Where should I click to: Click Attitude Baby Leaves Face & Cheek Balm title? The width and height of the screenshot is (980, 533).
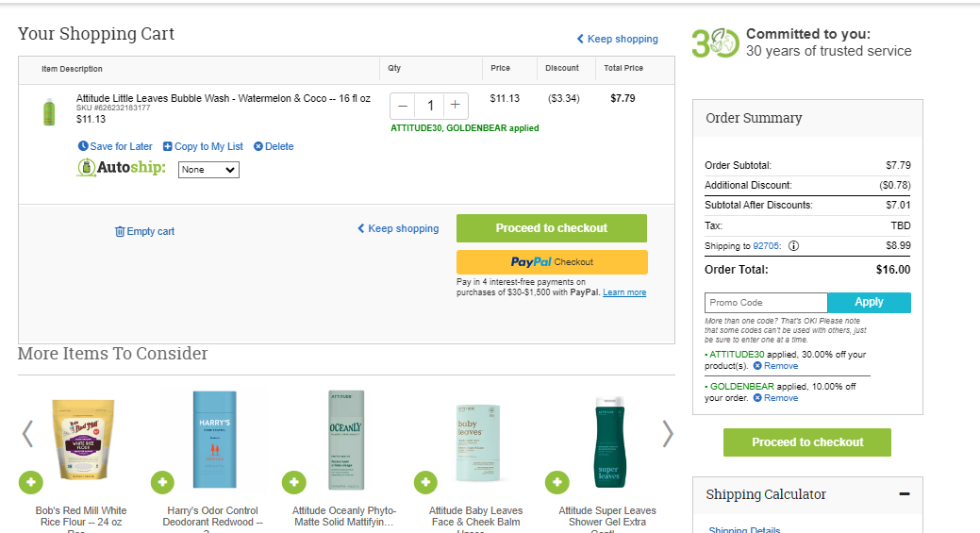tap(475, 517)
